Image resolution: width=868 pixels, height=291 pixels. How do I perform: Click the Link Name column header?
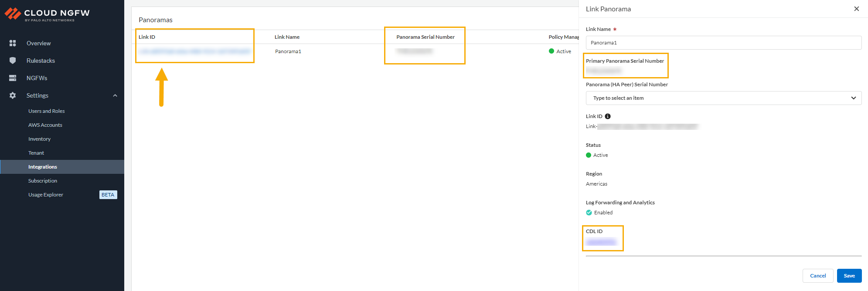(287, 37)
